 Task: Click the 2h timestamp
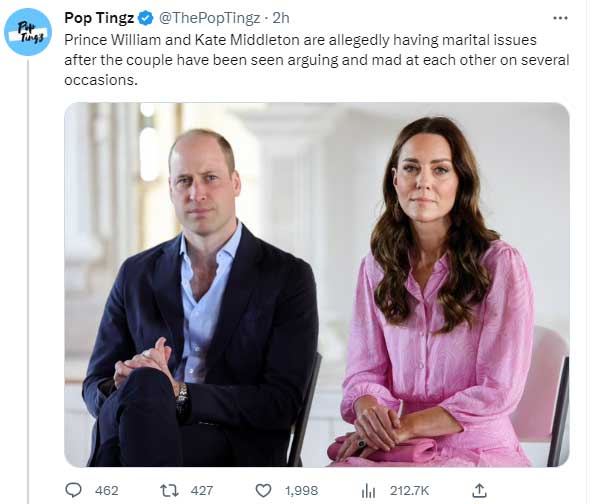coord(280,18)
